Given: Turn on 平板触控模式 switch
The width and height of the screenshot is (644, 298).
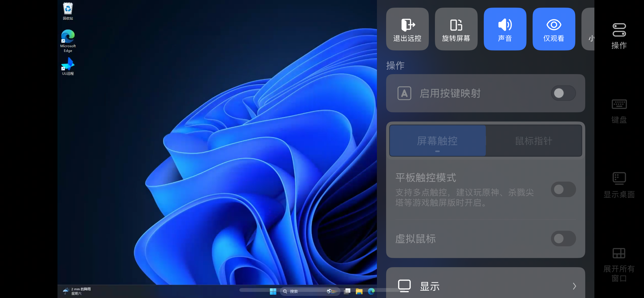Looking at the screenshot, I should [563, 189].
